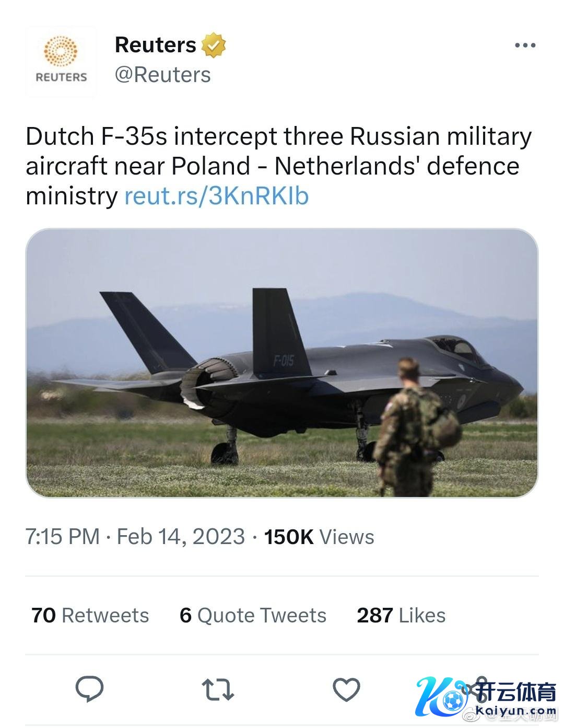Open the Reuters profile avatar
Screen dimensions: 564x728
[x=61, y=62]
